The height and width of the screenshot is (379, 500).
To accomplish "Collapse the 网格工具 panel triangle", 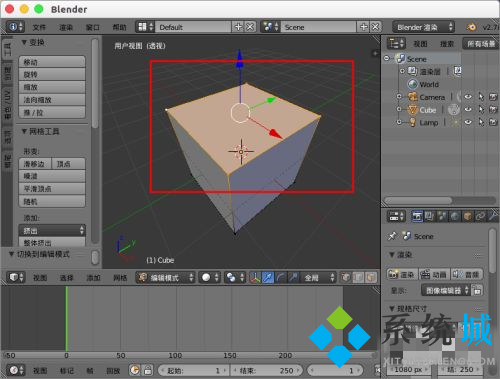I will click(x=24, y=131).
